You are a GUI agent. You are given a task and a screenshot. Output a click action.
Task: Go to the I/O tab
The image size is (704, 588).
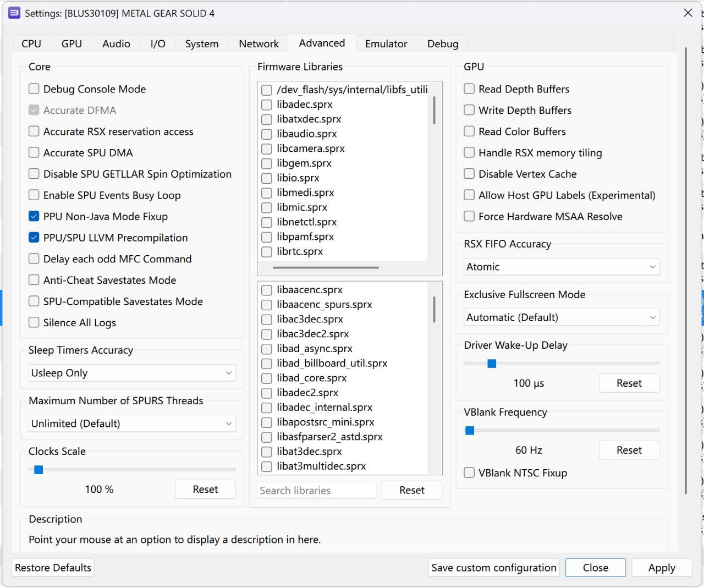click(x=158, y=44)
